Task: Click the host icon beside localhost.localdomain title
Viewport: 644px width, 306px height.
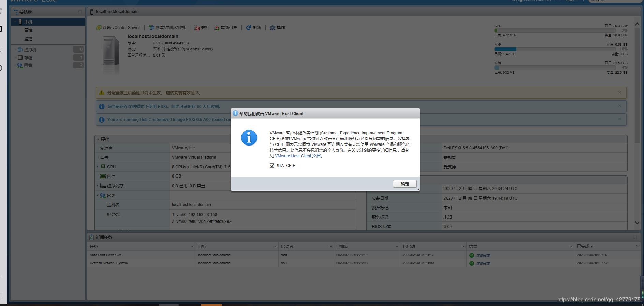Action: (x=92, y=12)
